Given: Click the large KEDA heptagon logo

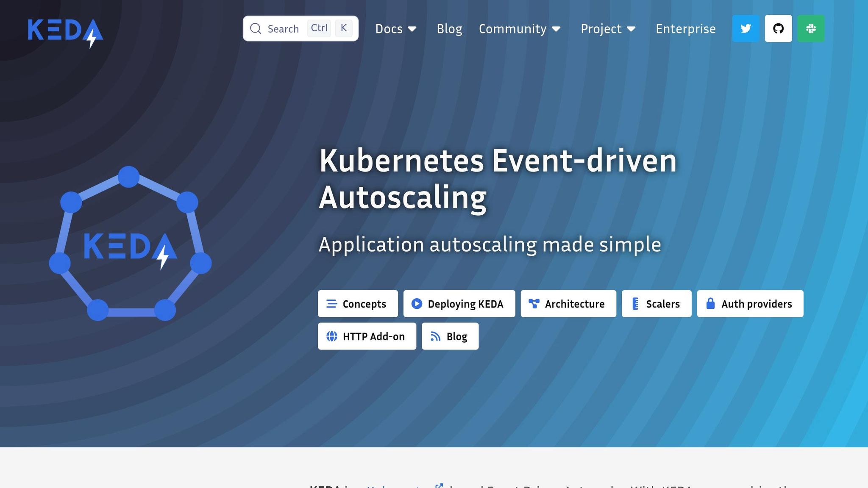Looking at the screenshot, I should coord(130,244).
